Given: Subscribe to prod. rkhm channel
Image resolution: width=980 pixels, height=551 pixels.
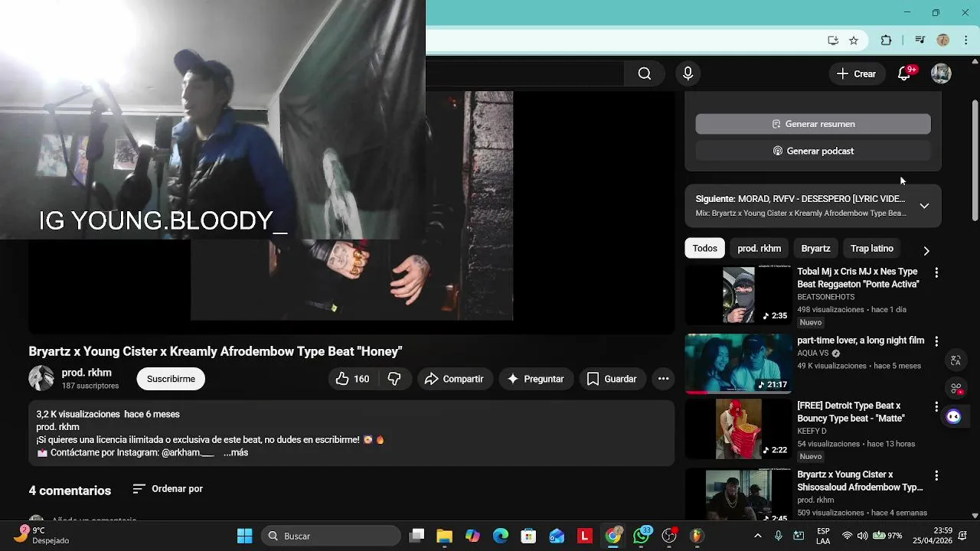Looking at the screenshot, I should (171, 379).
